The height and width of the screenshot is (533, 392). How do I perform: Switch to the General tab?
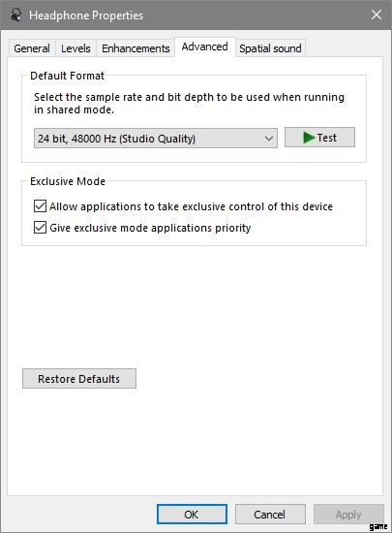(x=32, y=48)
